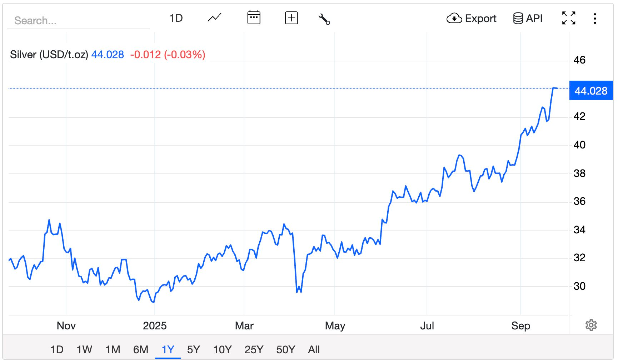Open the wrench tools icon
Image resolution: width=618 pixels, height=364 pixels.
coord(324,19)
